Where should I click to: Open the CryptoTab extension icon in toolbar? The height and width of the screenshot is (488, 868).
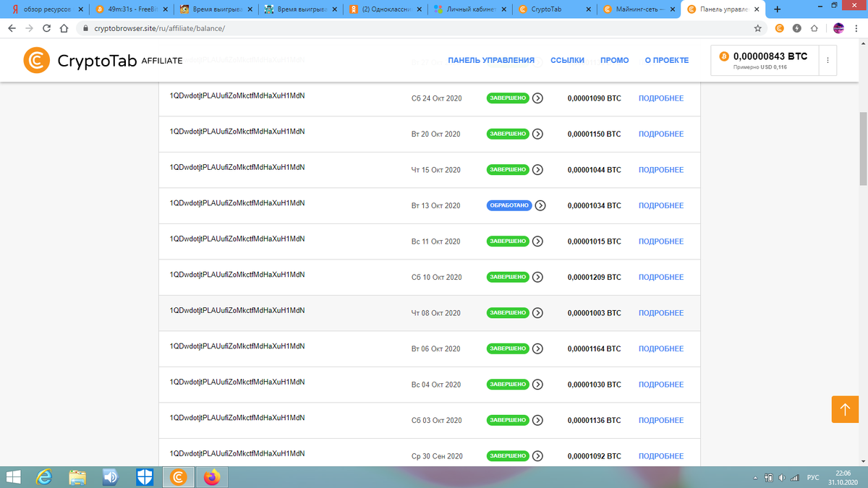point(780,28)
